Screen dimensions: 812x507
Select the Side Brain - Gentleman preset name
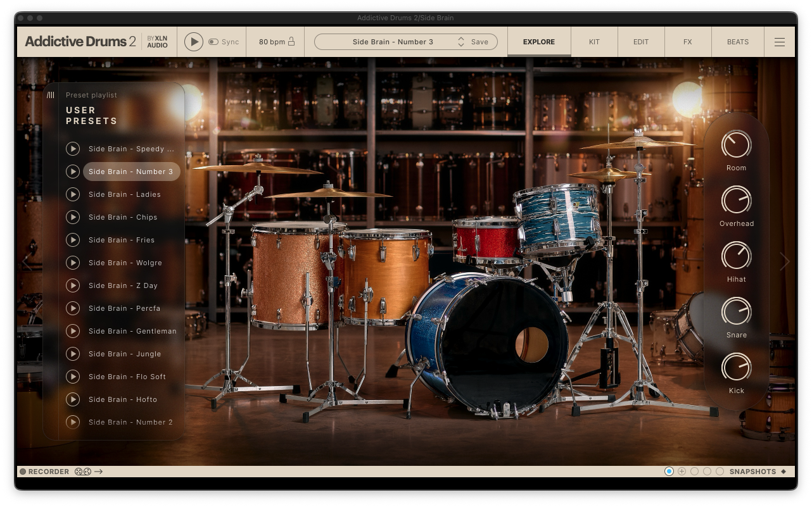pyautogui.click(x=132, y=331)
